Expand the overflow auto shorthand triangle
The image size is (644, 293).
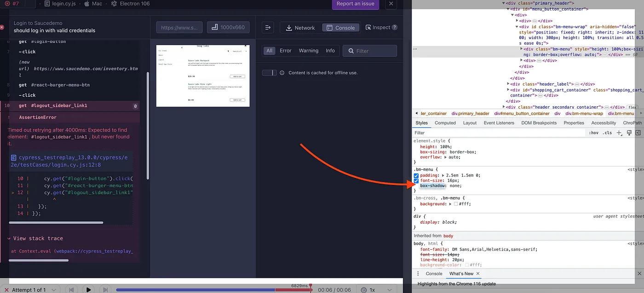445,157
